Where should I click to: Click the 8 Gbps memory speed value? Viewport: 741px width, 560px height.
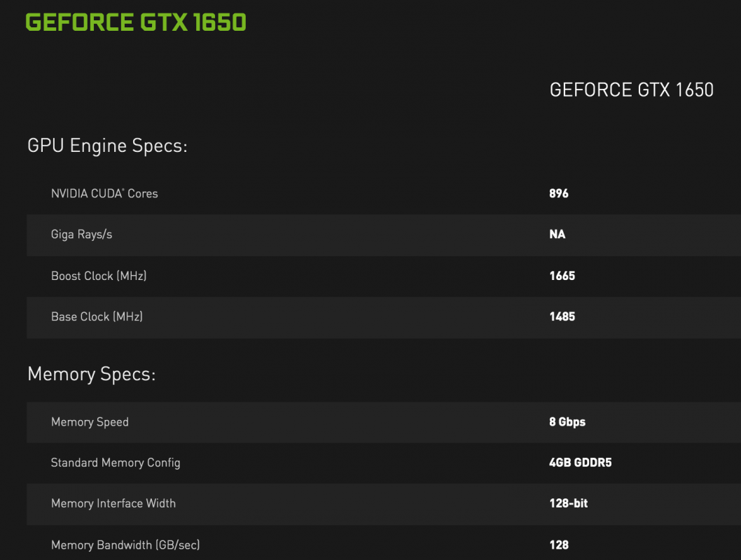tap(568, 422)
